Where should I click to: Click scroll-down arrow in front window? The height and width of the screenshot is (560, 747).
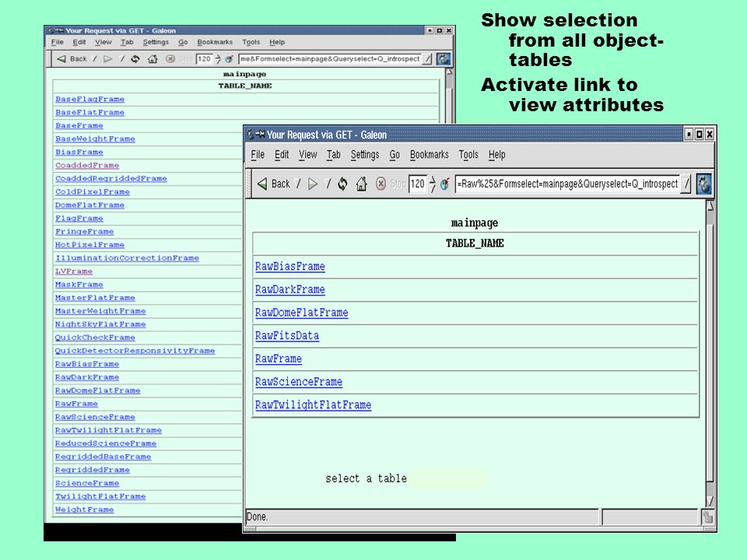pos(710,501)
